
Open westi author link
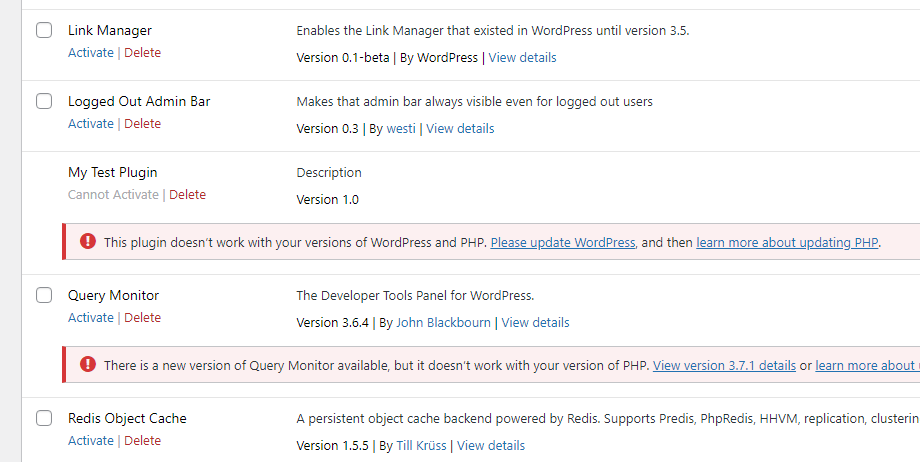[x=402, y=128]
